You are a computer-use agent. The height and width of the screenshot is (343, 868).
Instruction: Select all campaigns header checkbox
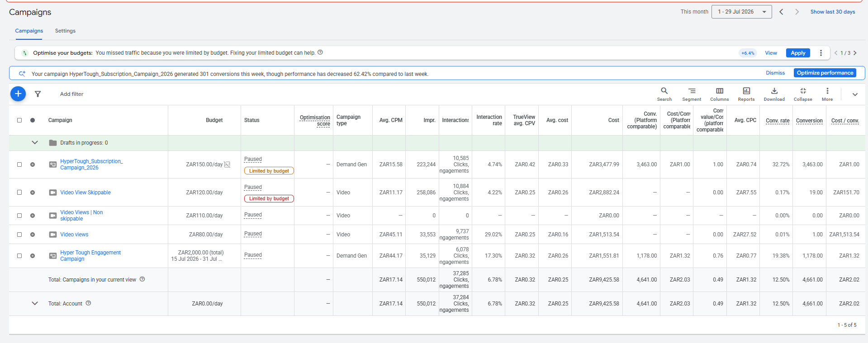[x=19, y=120]
